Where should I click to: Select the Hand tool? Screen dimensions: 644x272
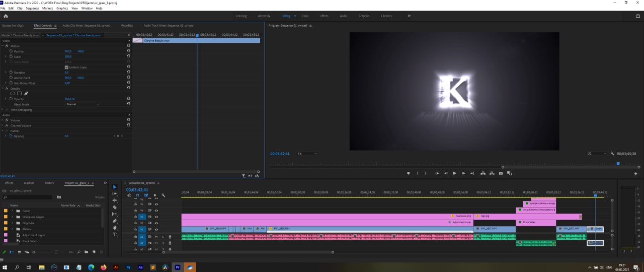click(114, 228)
